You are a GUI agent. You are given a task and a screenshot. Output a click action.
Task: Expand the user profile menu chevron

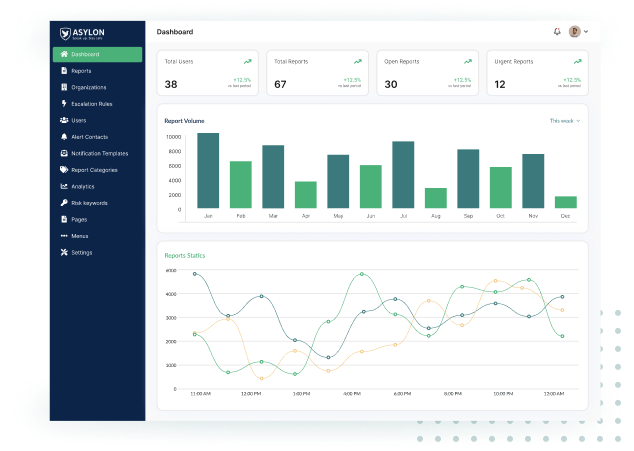[x=586, y=32]
